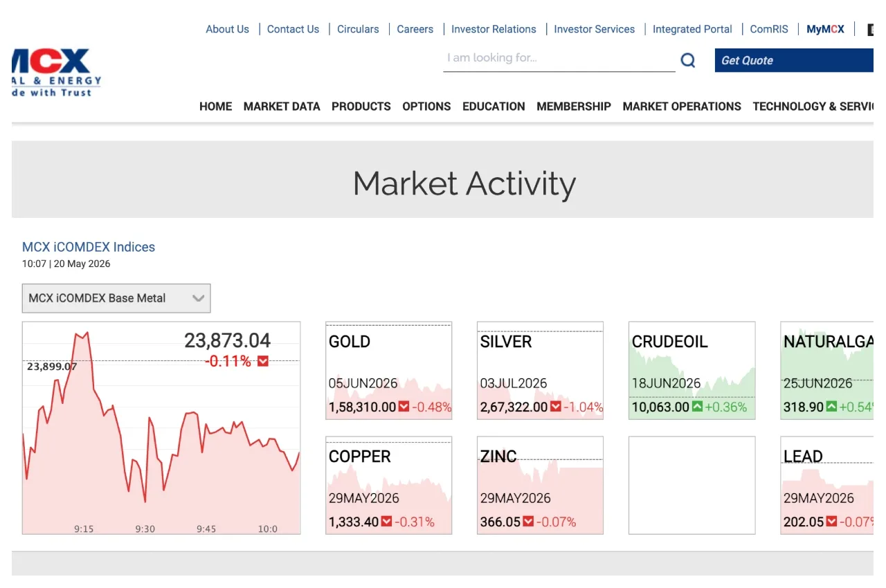
Task: Open the ZINC commodity card
Action: click(x=540, y=486)
